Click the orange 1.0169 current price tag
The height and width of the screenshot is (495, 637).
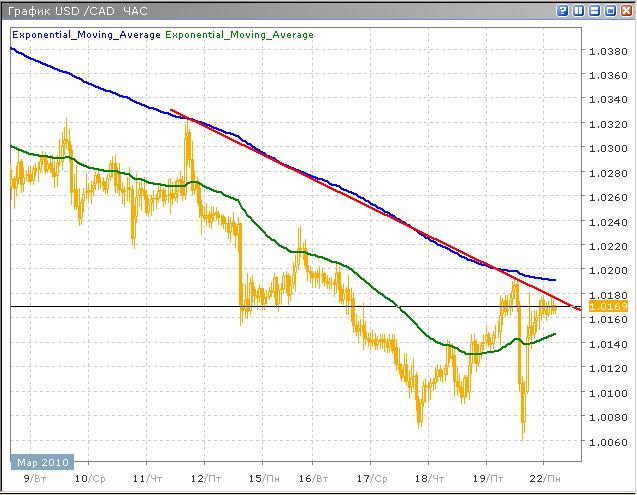click(x=608, y=306)
